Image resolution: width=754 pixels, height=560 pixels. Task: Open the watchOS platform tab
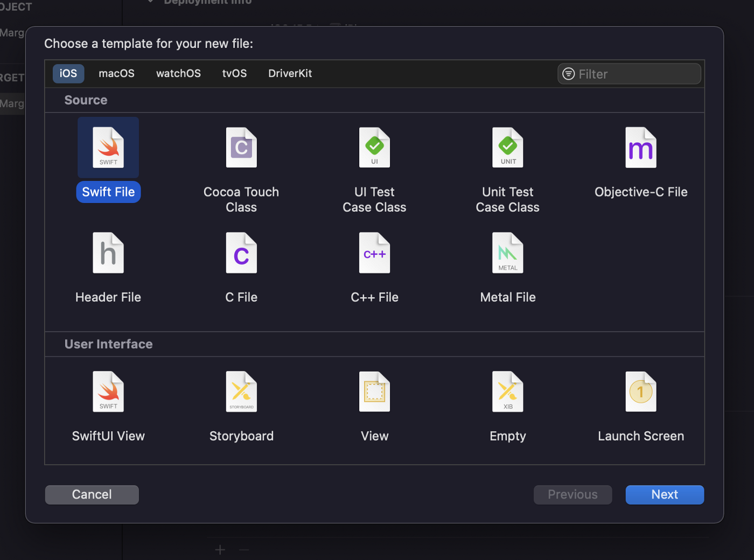point(178,73)
